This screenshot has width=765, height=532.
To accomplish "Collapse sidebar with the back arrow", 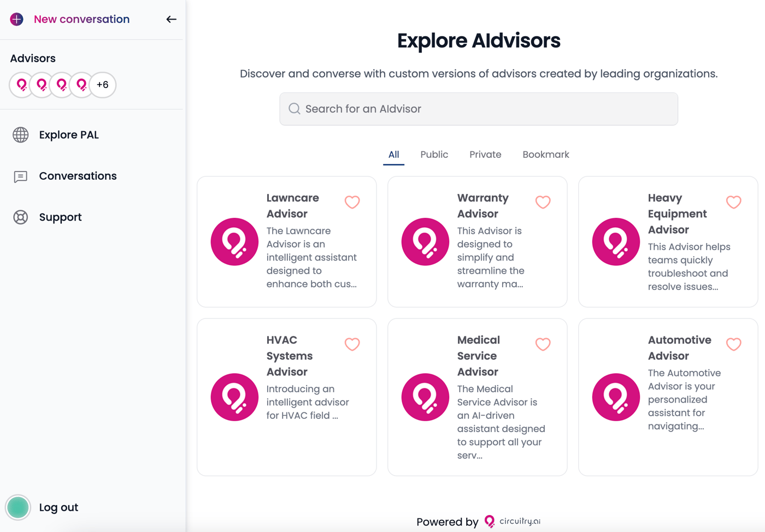I will (171, 19).
